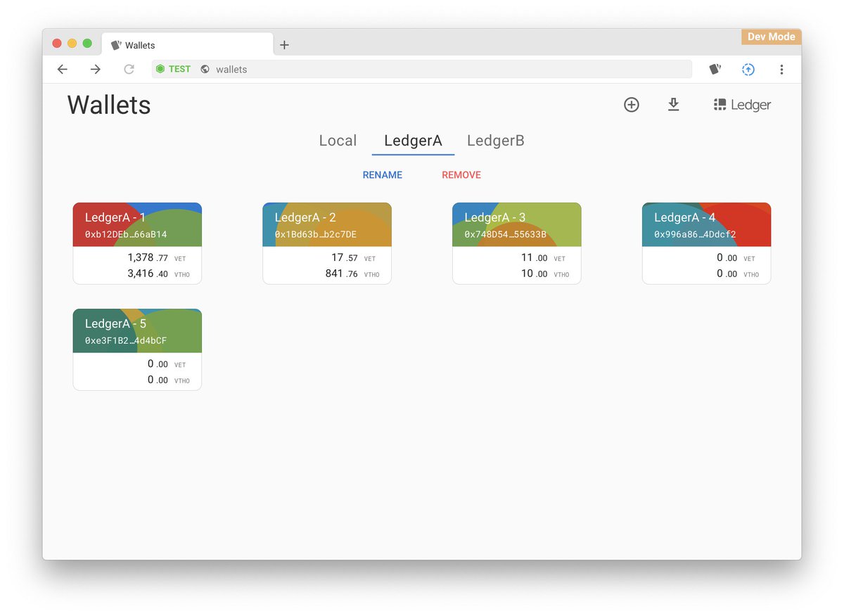The width and height of the screenshot is (844, 616).
Task: Open the LedgerA - 2 wallet card
Action: click(327, 243)
